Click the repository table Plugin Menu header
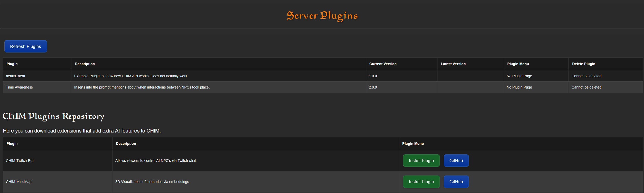This screenshot has height=193, width=644. [413, 144]
